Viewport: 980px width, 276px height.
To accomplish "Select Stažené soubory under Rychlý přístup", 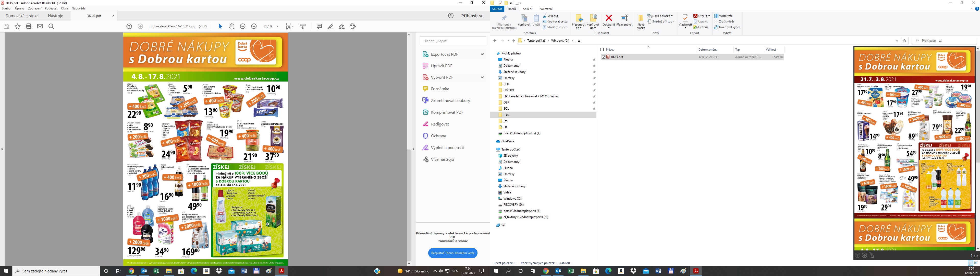I will [514, 72].
